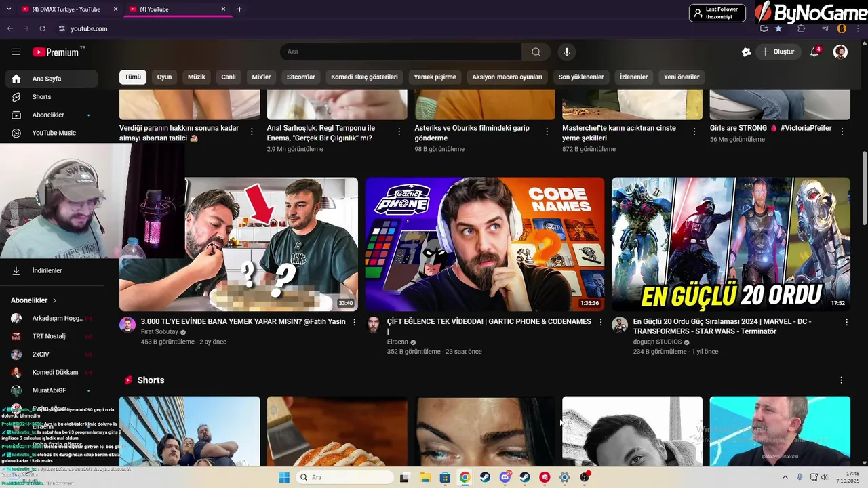Click the Windows taskbar search box

click(x=344, y=477)
